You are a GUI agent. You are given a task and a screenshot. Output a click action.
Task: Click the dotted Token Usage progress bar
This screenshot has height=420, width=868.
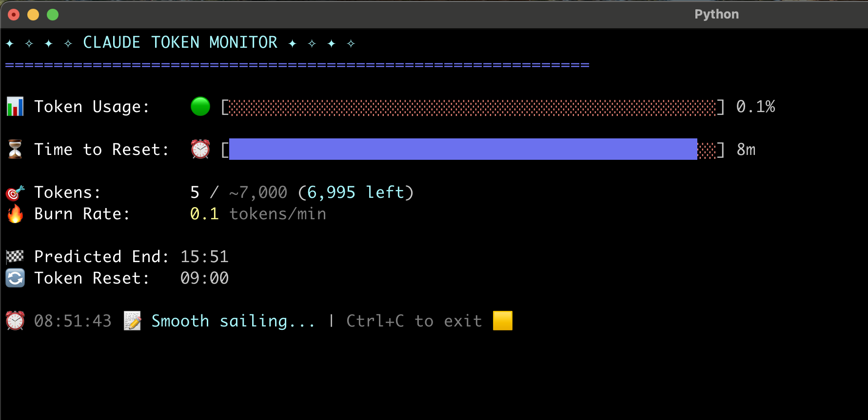(473, 107)
